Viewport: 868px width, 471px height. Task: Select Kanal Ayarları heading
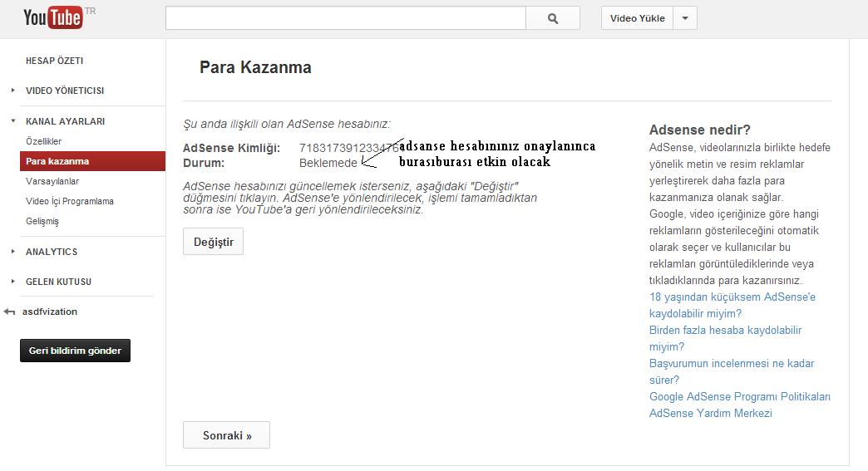click(66, 121)
